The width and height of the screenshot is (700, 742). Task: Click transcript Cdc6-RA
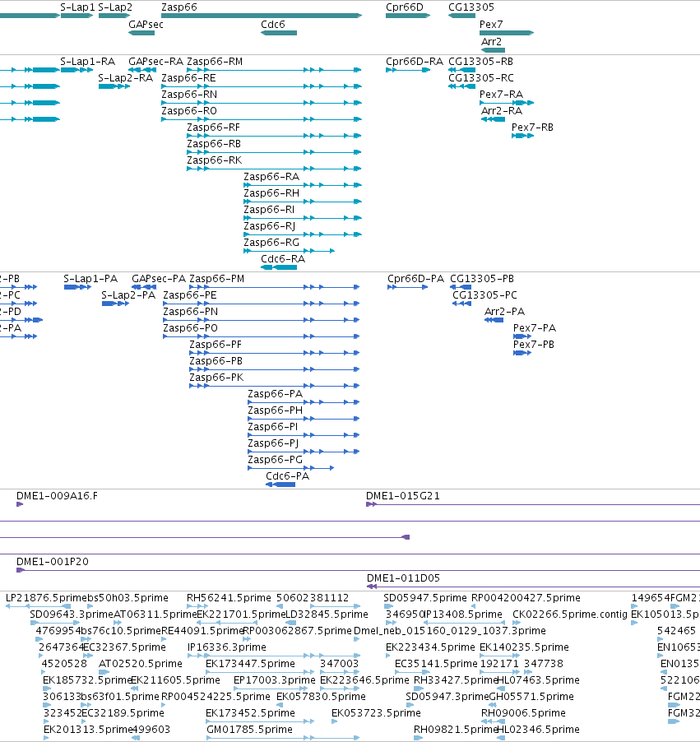pyautogui.click(x=283, y=259)
